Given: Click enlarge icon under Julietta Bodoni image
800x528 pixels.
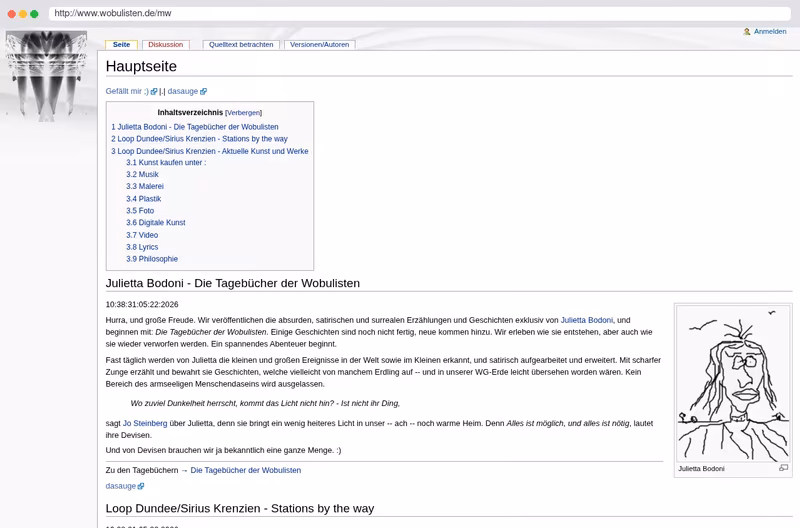Looking at the screenshot, I should 783,468.
